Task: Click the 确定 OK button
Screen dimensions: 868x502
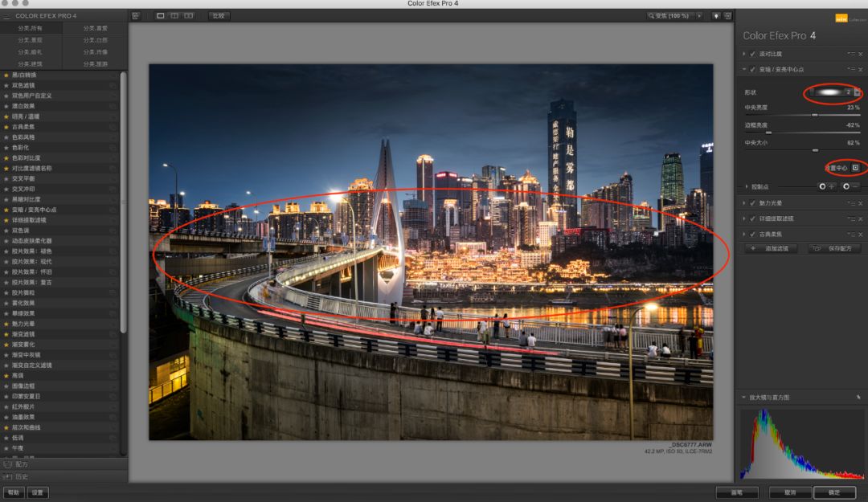Action: 835,492
